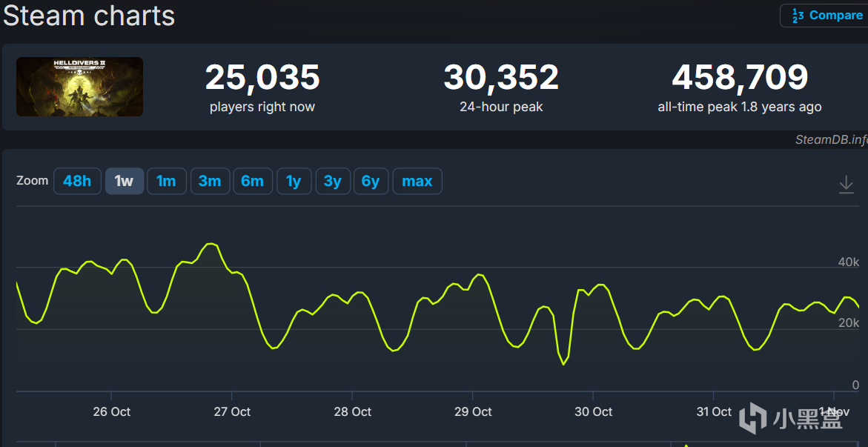Click the chart peak near 27 Oct
Image resolution: width=868 pixels, height=447 pixels.
pyautogui.click(x=211, y=244)
